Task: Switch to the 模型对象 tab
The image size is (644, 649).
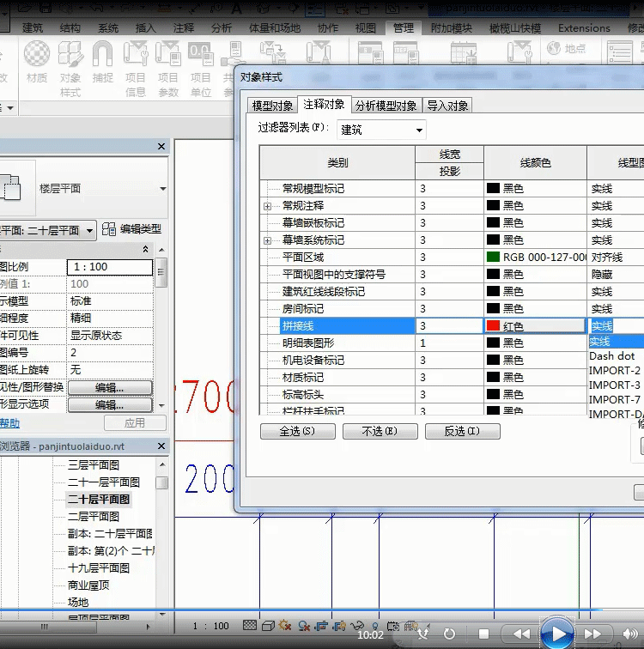Action: click(272, 106)
